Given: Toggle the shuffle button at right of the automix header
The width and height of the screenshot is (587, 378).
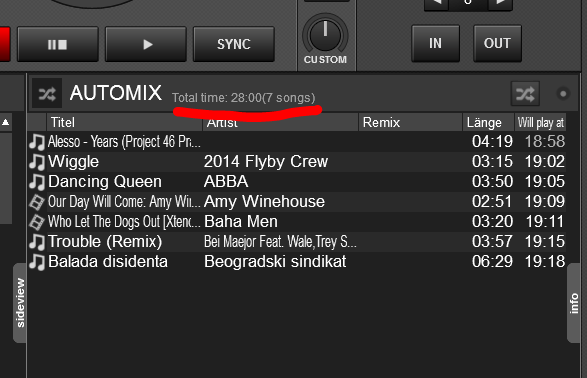Looking at the screenshot, I should 525,94.
